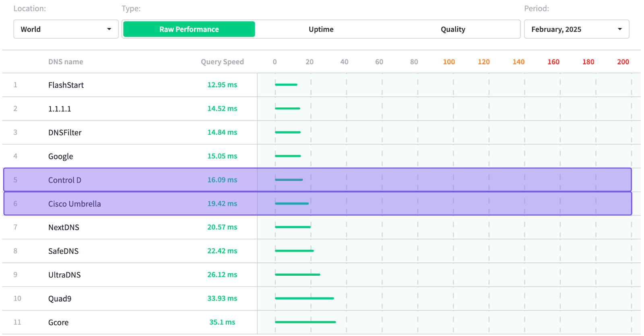Click the 16.09 ms query speed value

pos(222,180)
